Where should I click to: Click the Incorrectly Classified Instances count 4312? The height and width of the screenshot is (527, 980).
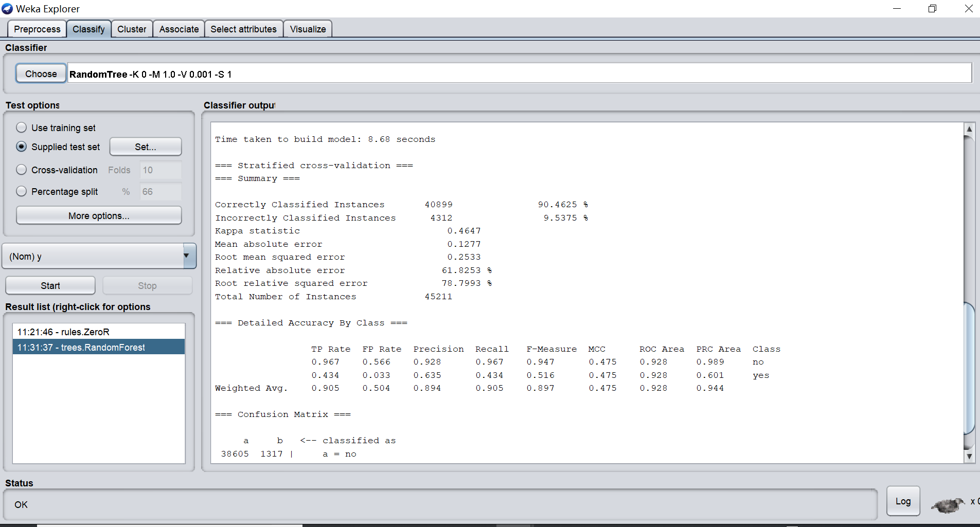pyautogui.click(x=441, y=218)
